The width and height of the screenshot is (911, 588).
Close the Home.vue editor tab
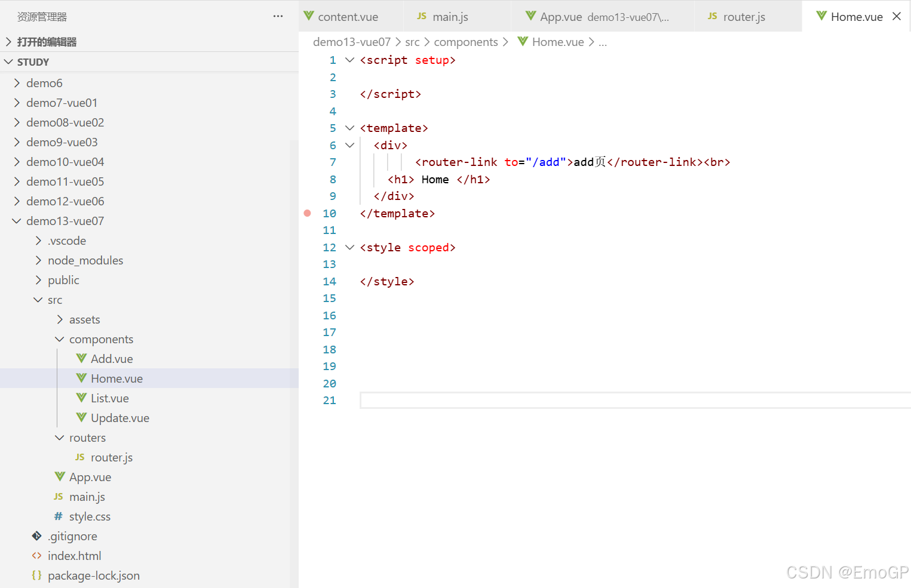(x=897, y=16)
